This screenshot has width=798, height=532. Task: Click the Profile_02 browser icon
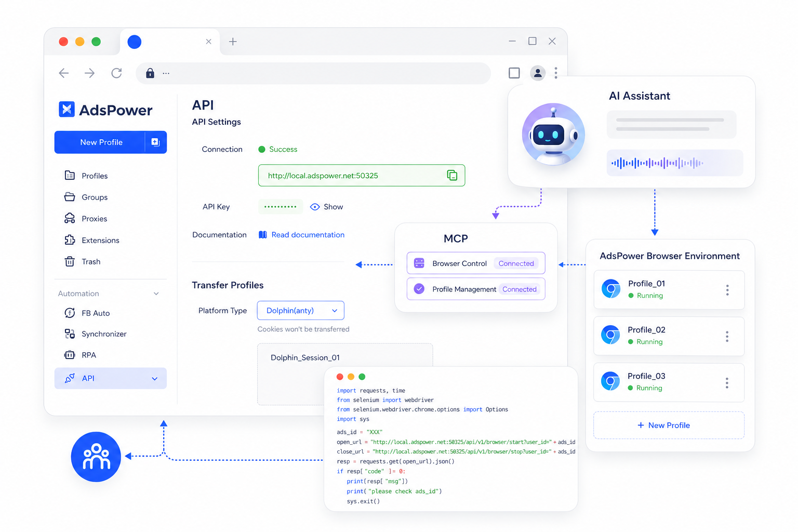pyautogui.click(x=610, y=335)
